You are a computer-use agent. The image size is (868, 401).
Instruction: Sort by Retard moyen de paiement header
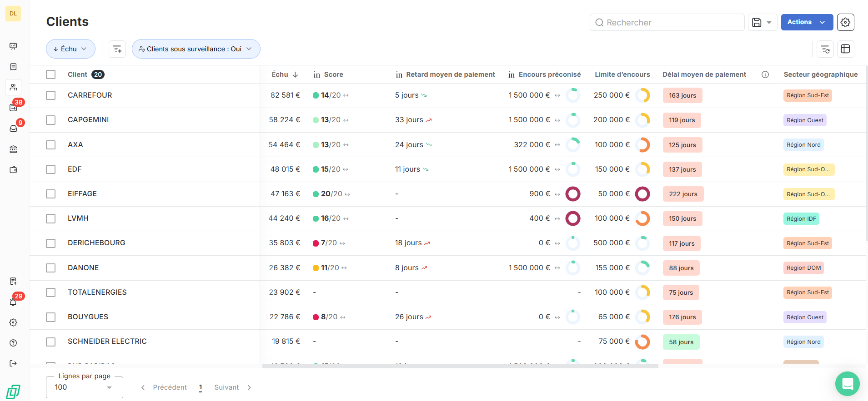coord(451,74)
